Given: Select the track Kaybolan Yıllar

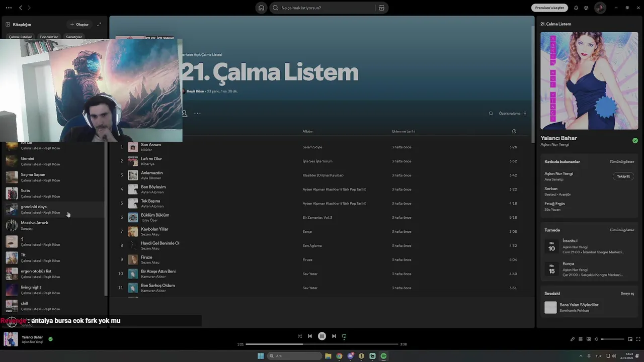Looking at the screenshot, I should [322, 231].
